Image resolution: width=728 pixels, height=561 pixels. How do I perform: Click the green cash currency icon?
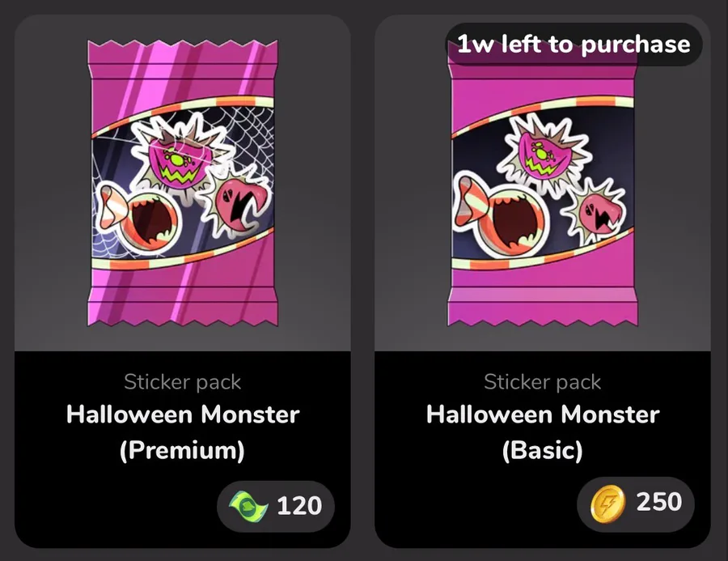249,507
